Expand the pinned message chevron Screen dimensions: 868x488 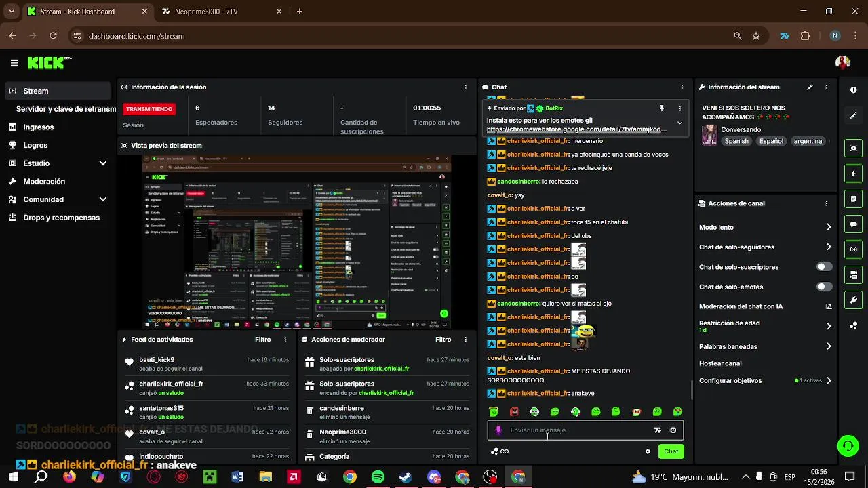[x=679, y=123]
